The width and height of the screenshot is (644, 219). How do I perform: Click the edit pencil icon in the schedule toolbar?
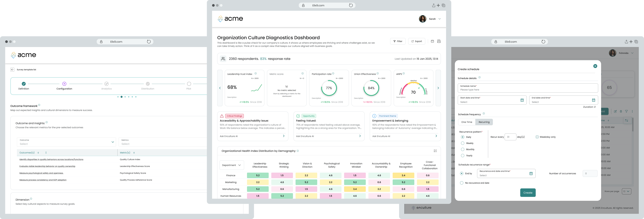click(x=615, y=111)
